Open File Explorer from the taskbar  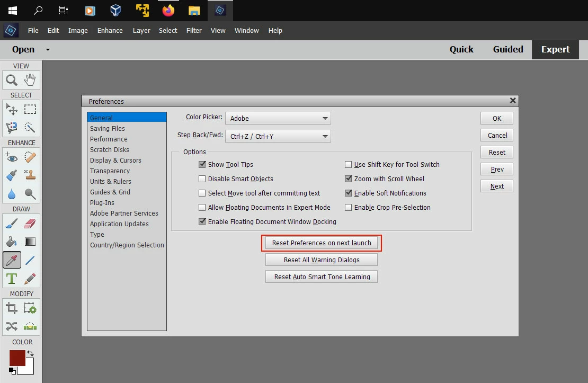click(194, 11)
